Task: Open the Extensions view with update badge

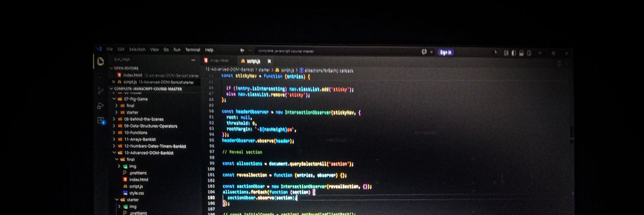Action: pyautogui.click(x=101, y=121)
